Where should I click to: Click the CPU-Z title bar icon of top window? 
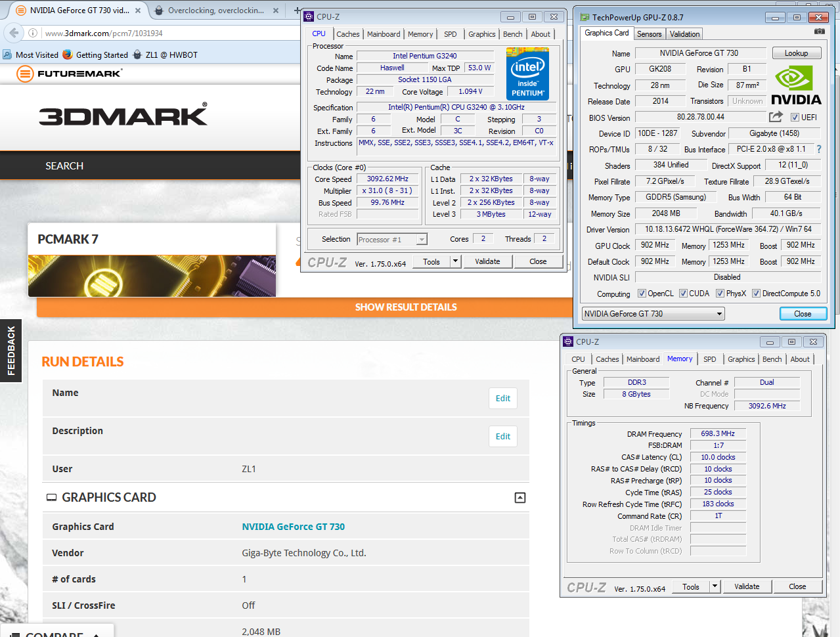click(x=309, y=16)
